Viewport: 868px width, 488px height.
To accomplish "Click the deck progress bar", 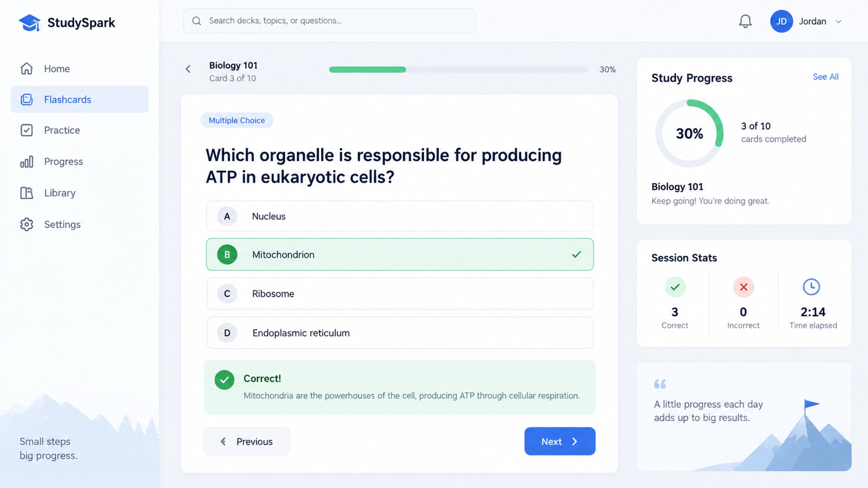I will point(458,69).
